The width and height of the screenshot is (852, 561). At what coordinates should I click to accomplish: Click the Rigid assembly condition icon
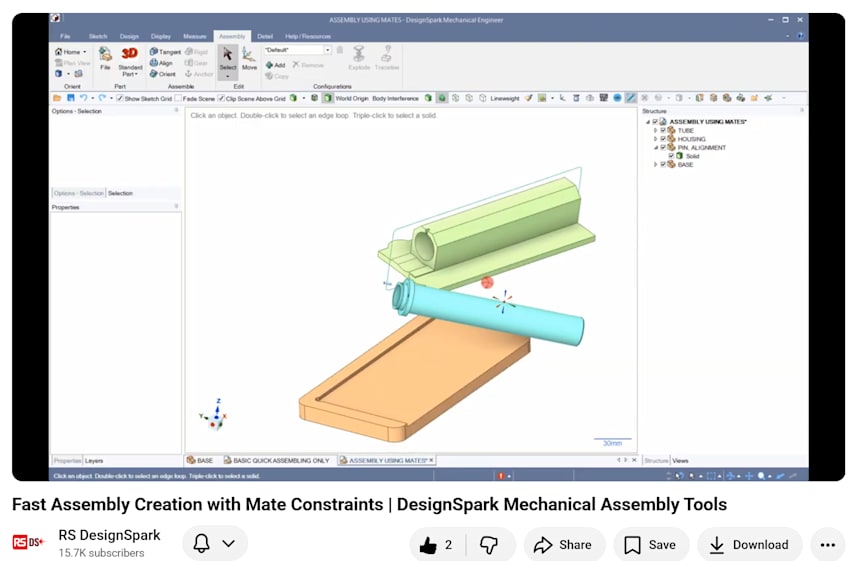(196, 52)
